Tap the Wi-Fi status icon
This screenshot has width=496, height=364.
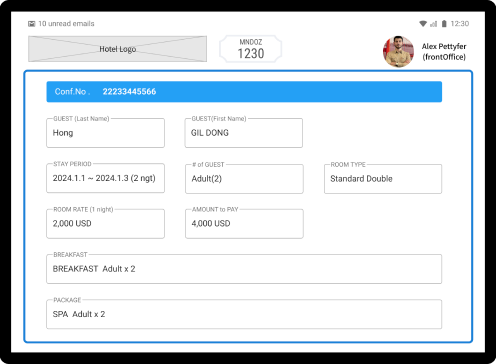point(423,24)
